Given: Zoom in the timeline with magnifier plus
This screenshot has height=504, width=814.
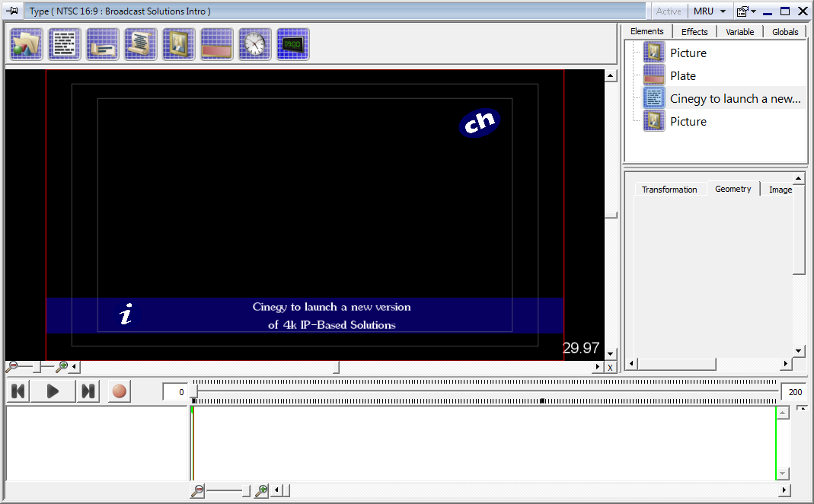Looking at the screenshot, I should point(262,490).
